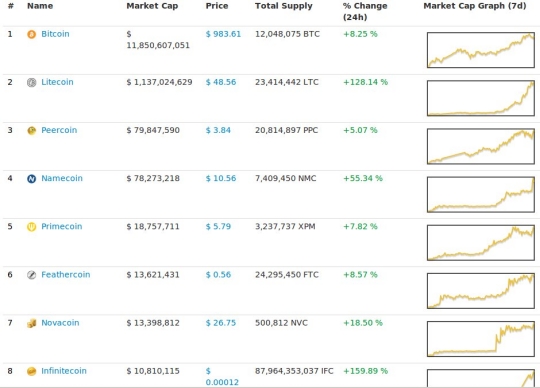This screenshot has height=388, width=540.
Task: Open Namecoin price link $ 10.56
Action: pos(221,178)
